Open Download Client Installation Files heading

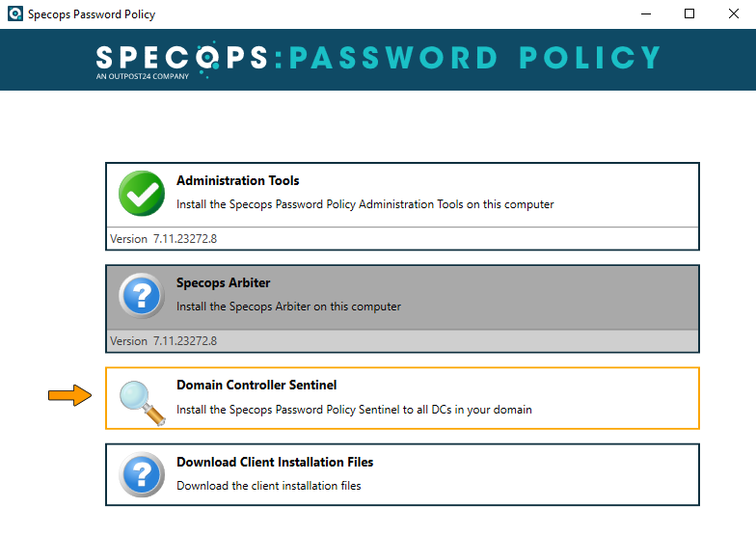point(275,462)
